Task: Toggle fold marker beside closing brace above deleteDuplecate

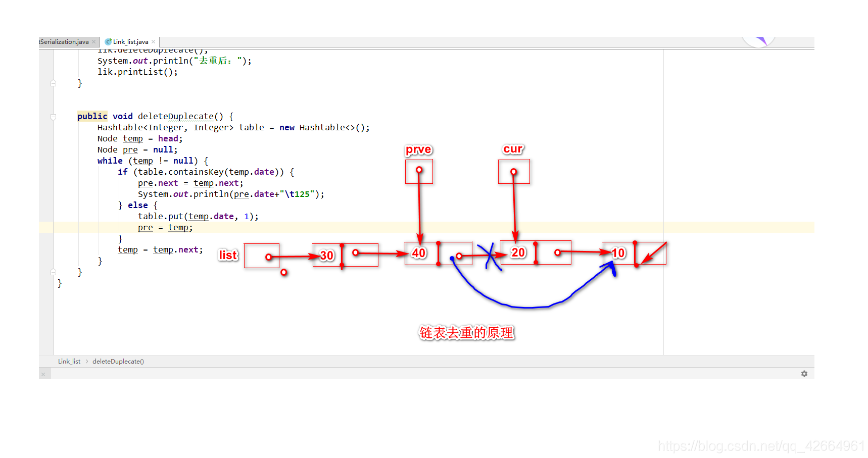Action: point(53,83)
